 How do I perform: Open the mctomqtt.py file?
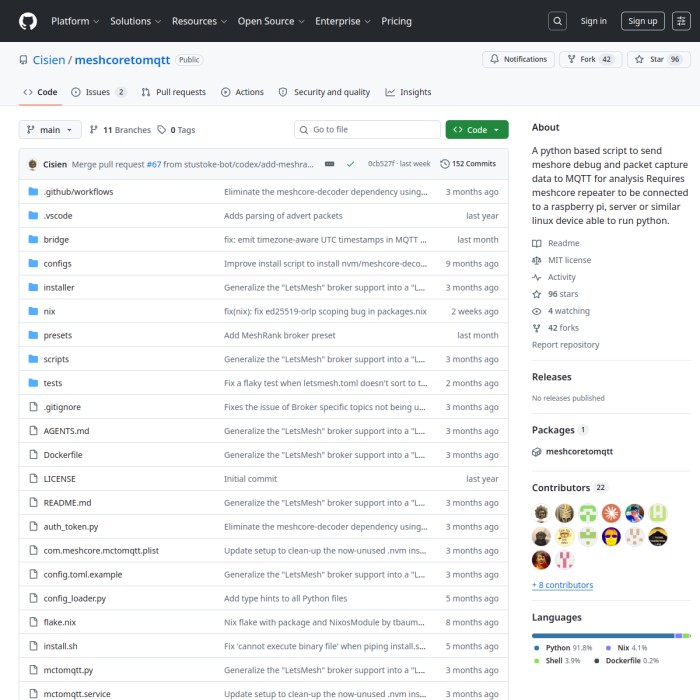[68, 670]
